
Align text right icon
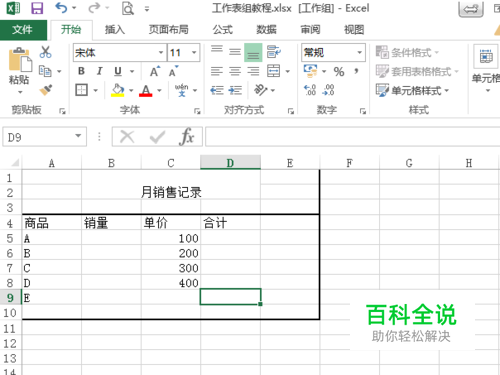pyautogui.click(x=253, y=71)
